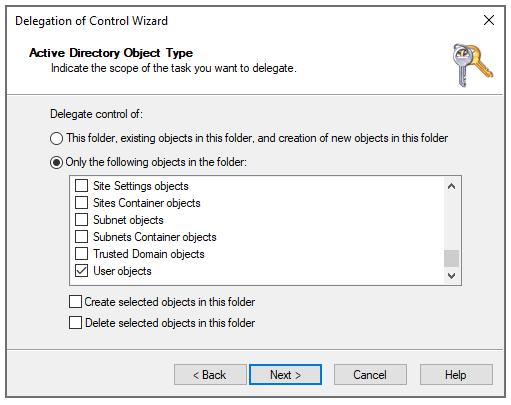The width and height of the screenshot is (511, 405).
Task: Enable Subnets Container objects checkbox
Action: 81,237
